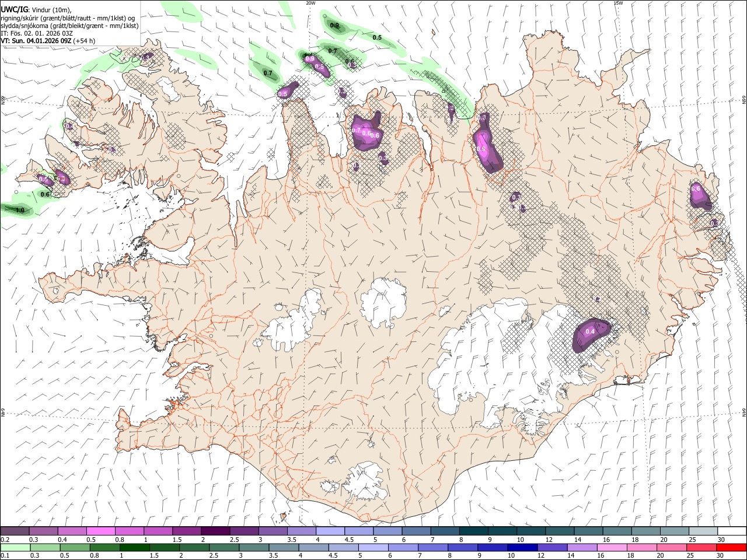747x560 pixels.
Task: Click the black '0.5' rain value offshore north
Action: 377,37
